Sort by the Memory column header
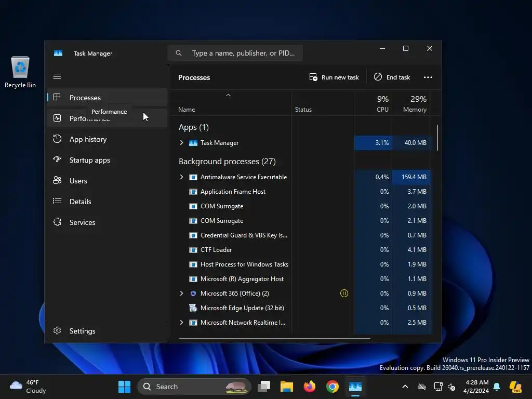The width and height of the screenshot is (532, 399). (411, 104)
